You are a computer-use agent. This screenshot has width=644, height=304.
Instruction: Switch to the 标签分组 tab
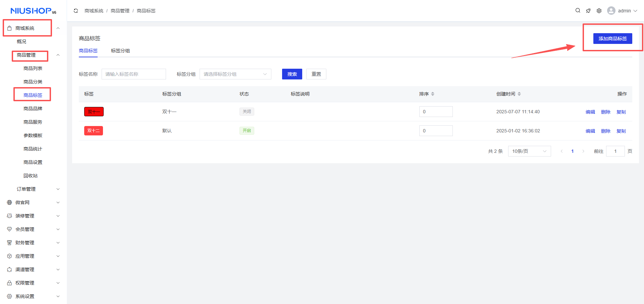(x=120, y=51)
